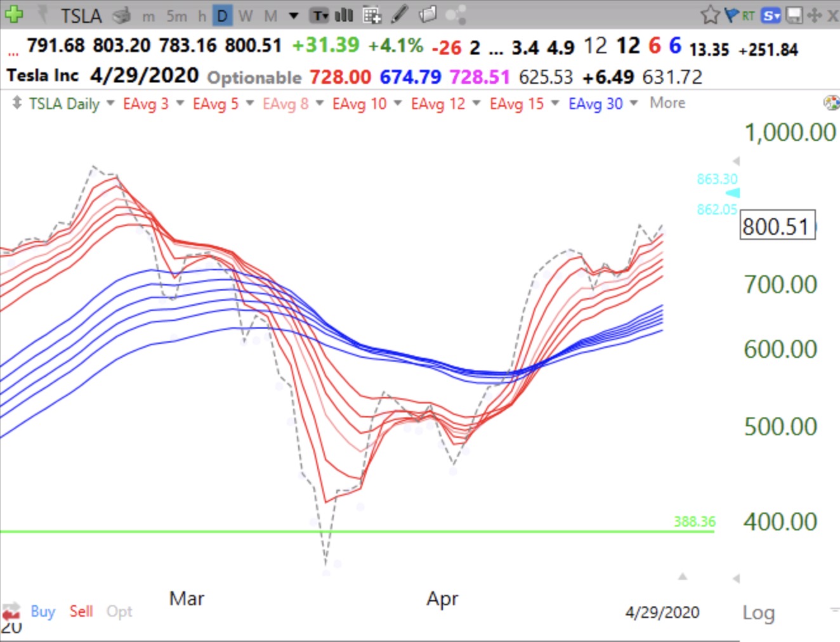Click the black ellipsis in data header
Screen dimensions: 840x642
495,53
